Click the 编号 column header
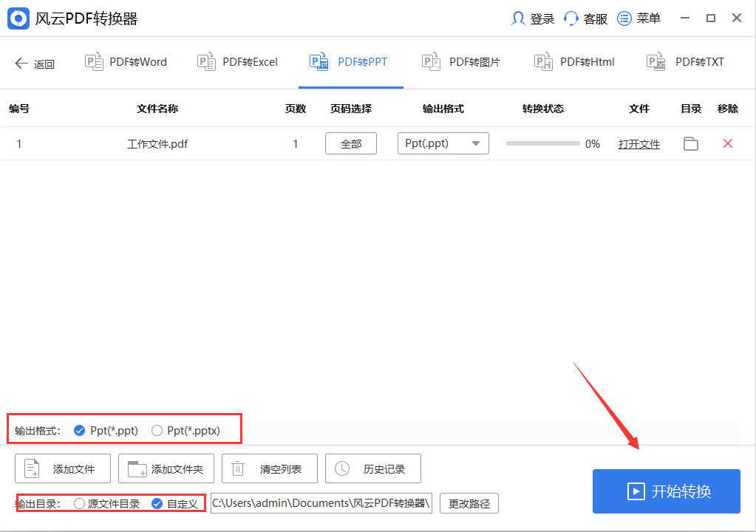Viewport: 756px width, 532px height. [19, 109]
